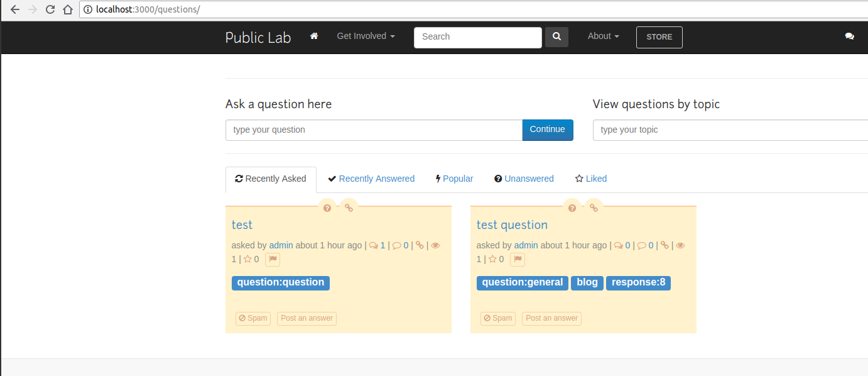Click the browser reload icon
This screenshot has height=376, width=868.
click(x=50, y=9)
